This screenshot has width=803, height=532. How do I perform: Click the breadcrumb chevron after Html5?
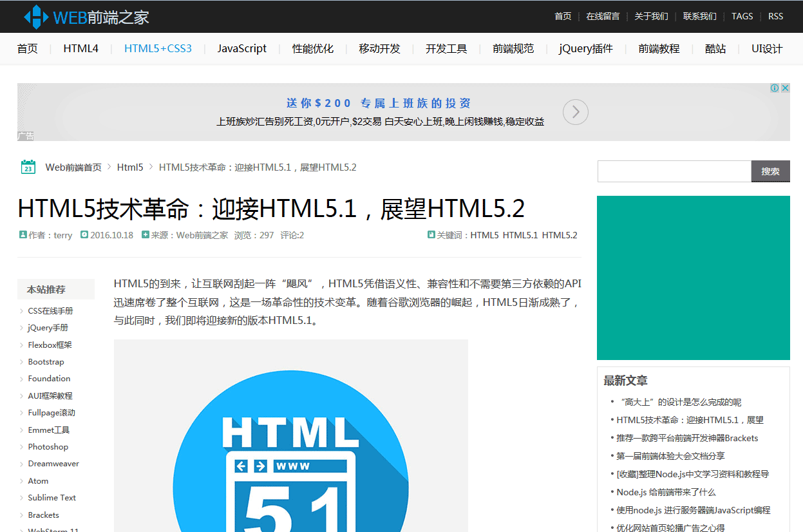pos(151,167)
